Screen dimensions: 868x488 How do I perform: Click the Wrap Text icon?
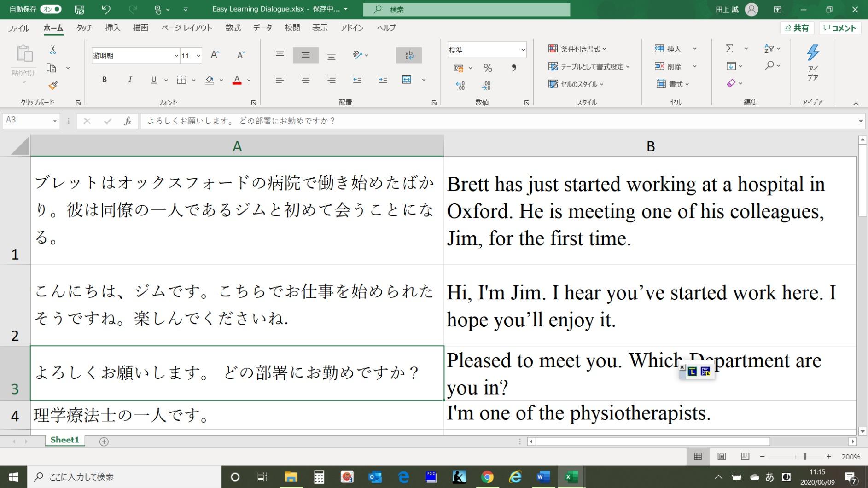click(x=409, y=55)
